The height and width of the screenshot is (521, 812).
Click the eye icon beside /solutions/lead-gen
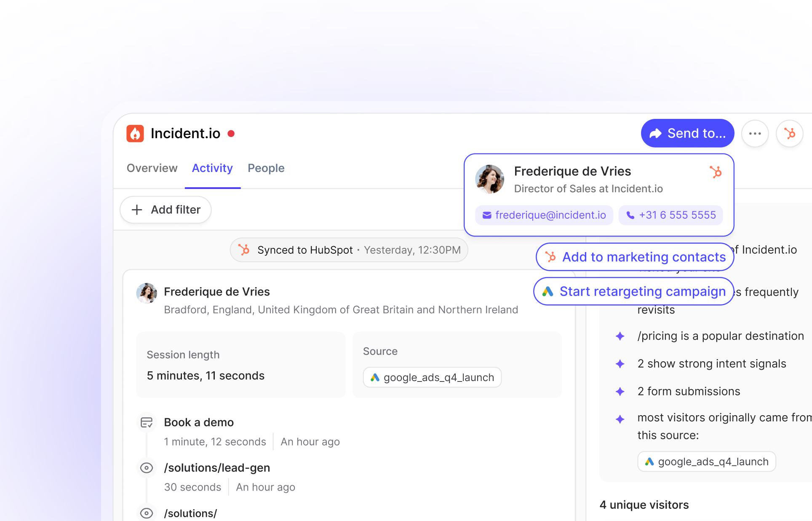coord(147,468)
